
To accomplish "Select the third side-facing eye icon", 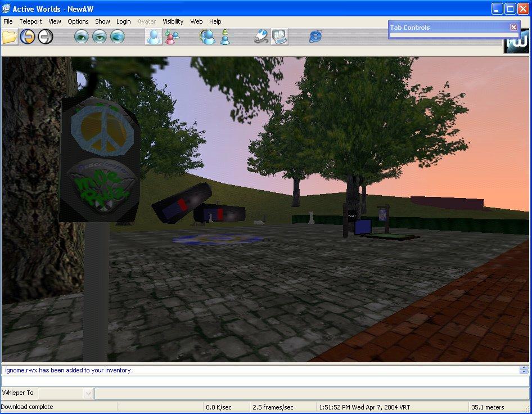I will (x=117, y=37).
